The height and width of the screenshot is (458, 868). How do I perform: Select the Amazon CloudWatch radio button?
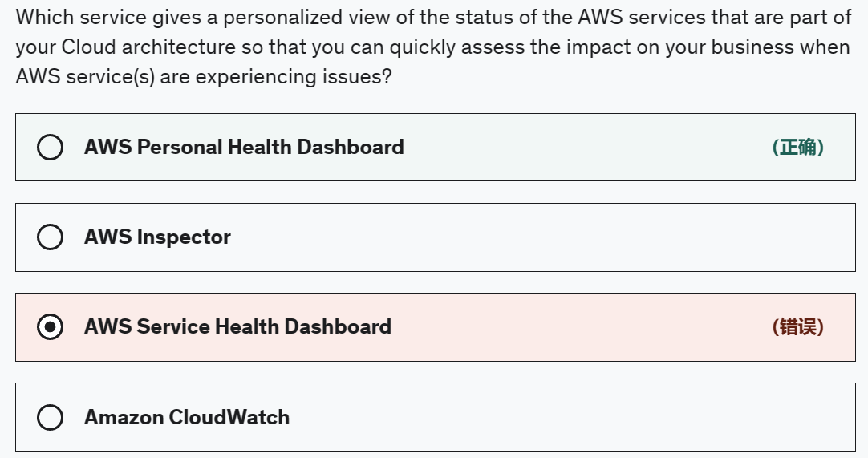51,418
